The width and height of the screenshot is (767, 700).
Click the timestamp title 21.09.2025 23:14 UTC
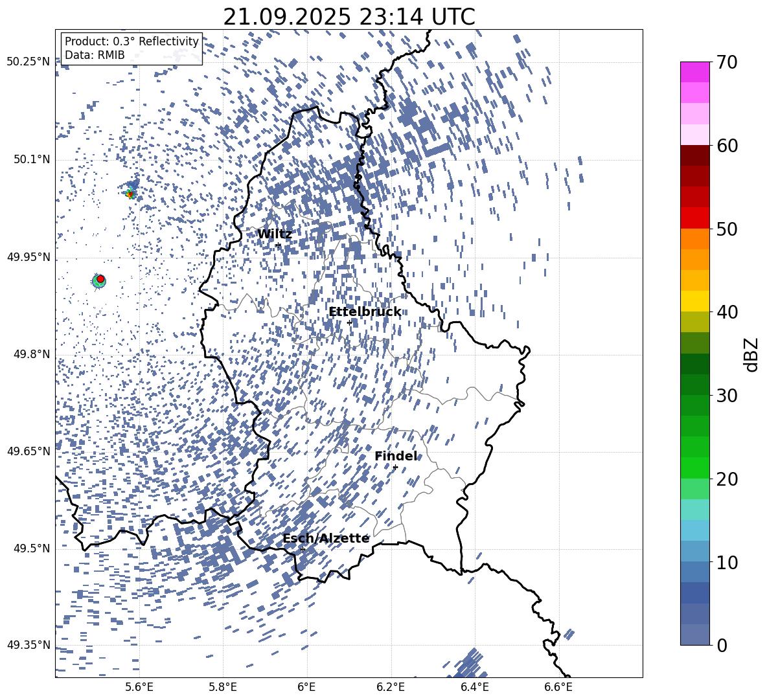(349, 17)
